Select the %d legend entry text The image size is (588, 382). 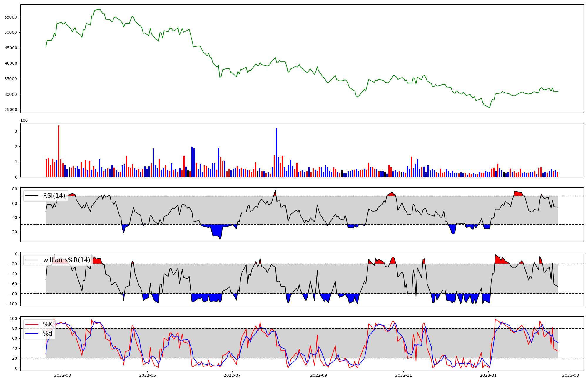(47, 334)
